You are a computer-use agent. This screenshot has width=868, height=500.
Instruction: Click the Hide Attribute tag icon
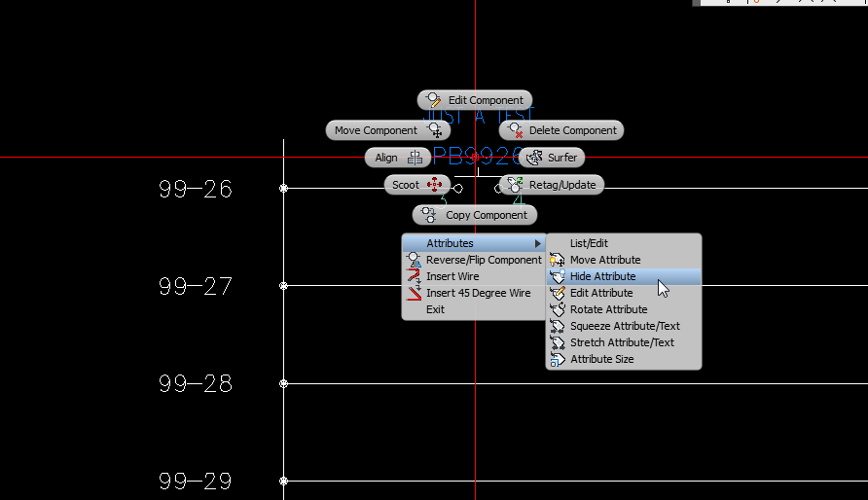558,276
